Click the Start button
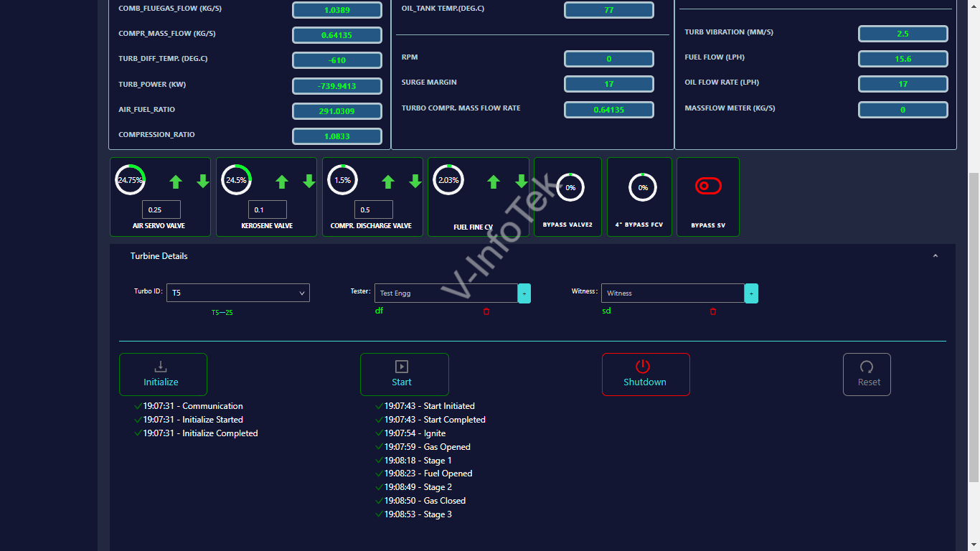980x551 pixels. pos(405,375)
